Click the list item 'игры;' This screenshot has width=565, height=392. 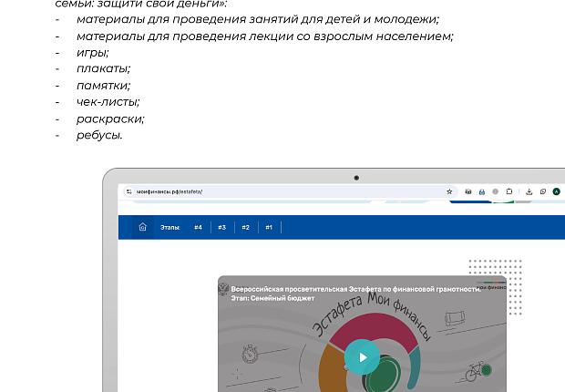[93, 53]
